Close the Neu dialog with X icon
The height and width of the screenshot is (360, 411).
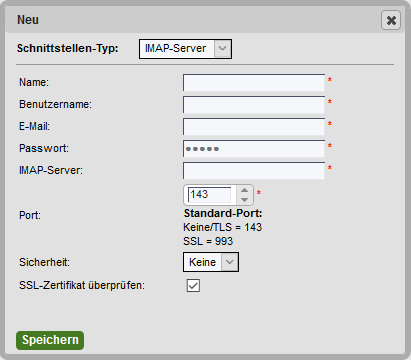(391, 20)
